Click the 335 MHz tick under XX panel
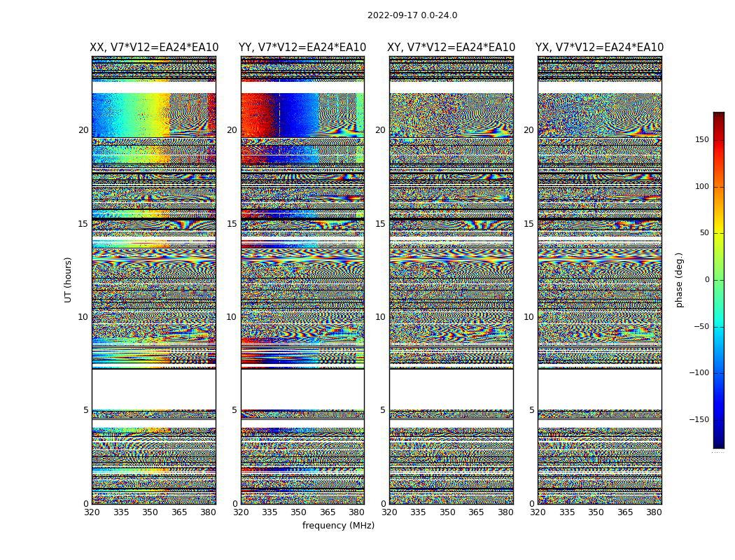Screen dimensions: 735x560 [x=121, y=512]
